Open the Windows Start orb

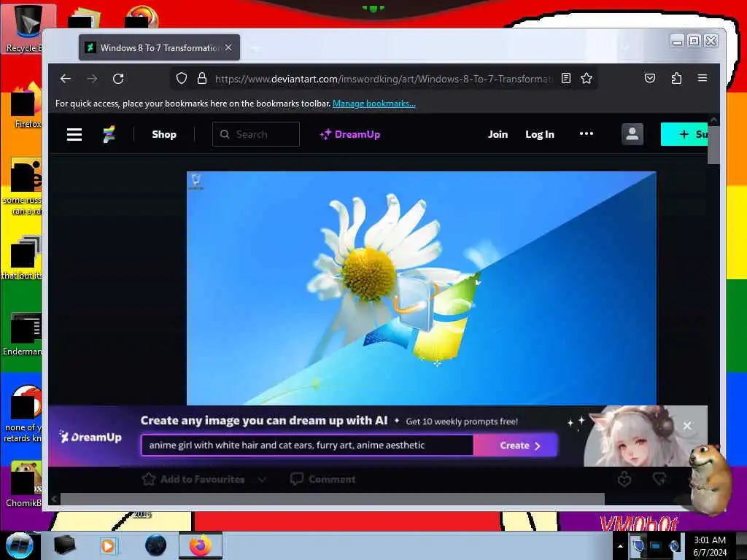[x=20, y=545]
